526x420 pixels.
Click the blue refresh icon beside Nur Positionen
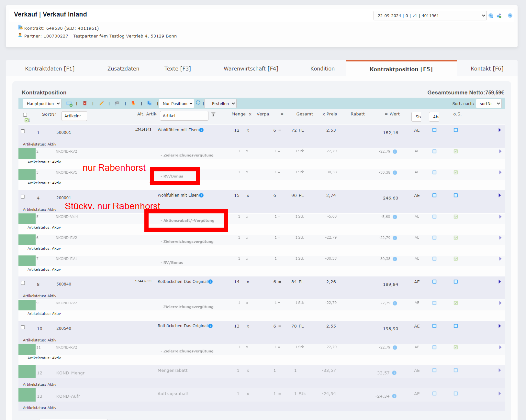click(x=198, y=103)
